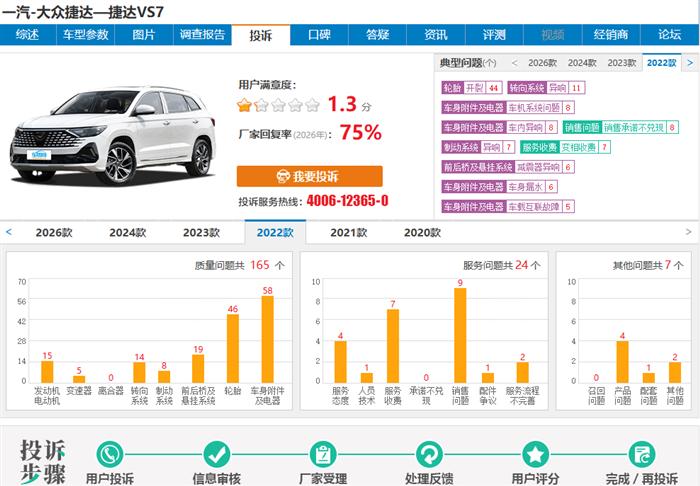
Task: Open the 口碑 navigation tab
Action: click(x=318, y=35)
